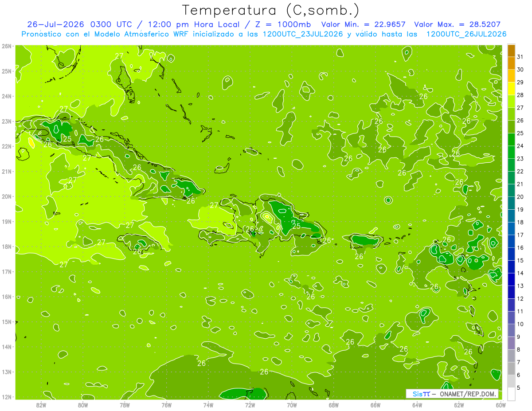This screenshot has width=532, height=411.
Task: Pick the deep blue swatch between 13 and 14
Action: (511, 279)
